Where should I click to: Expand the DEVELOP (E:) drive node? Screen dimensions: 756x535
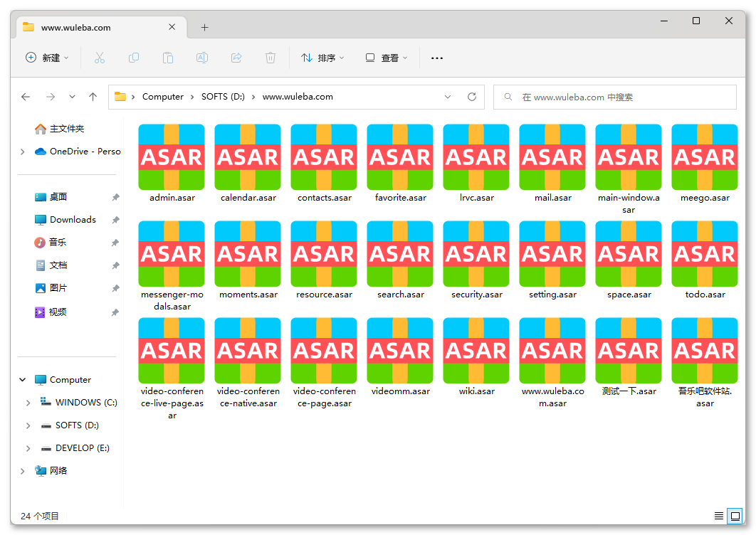tap(28, 448)
